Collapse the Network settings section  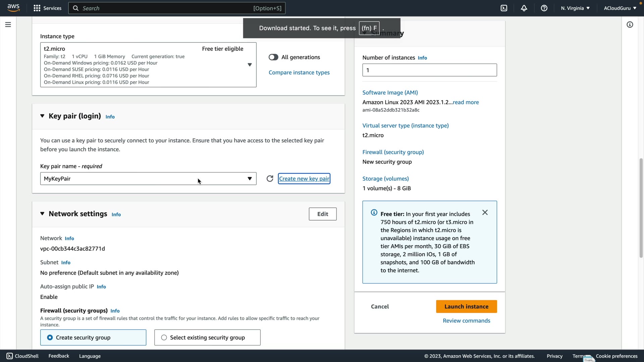coord(42,214)
